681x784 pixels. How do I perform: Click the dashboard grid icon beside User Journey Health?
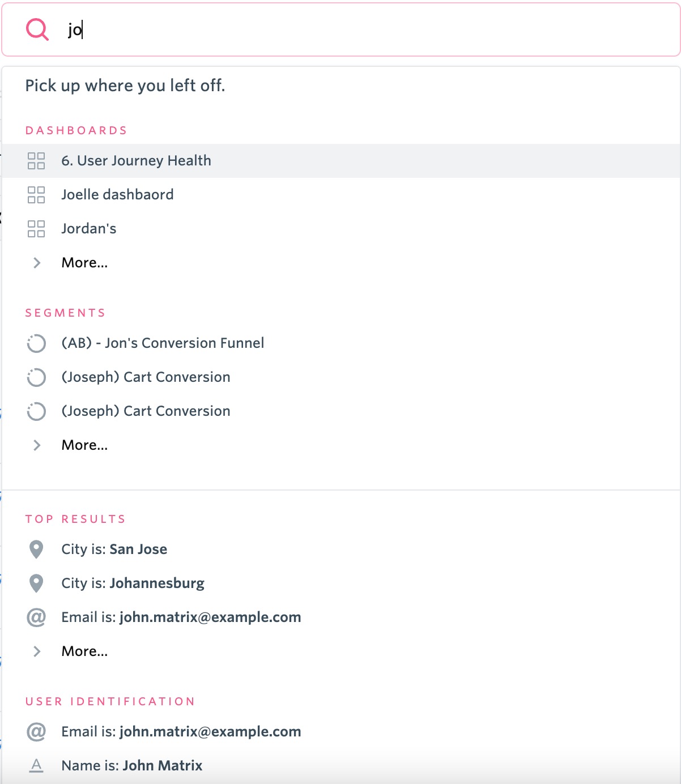pyautogui.click(x=36, y=161)
